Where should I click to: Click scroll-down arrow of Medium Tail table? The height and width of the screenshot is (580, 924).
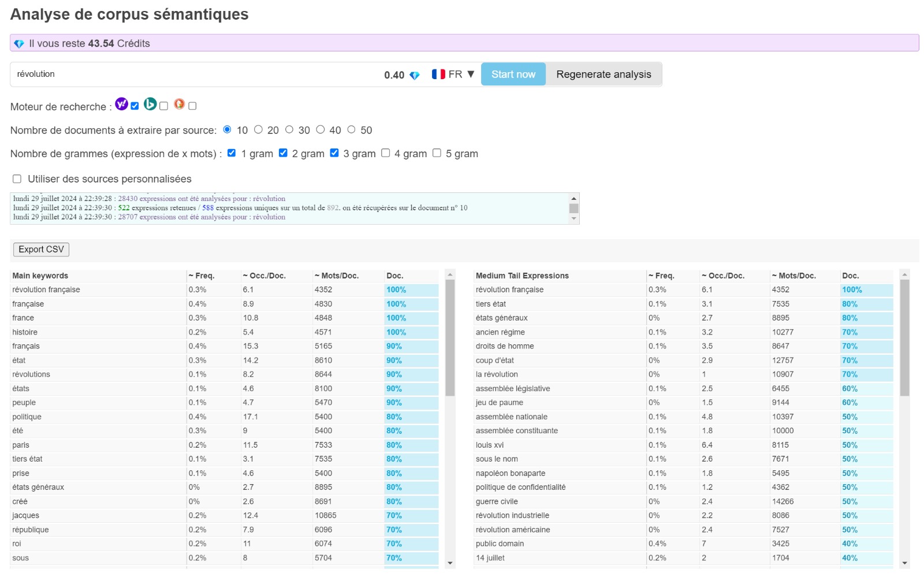coord(904,563)
